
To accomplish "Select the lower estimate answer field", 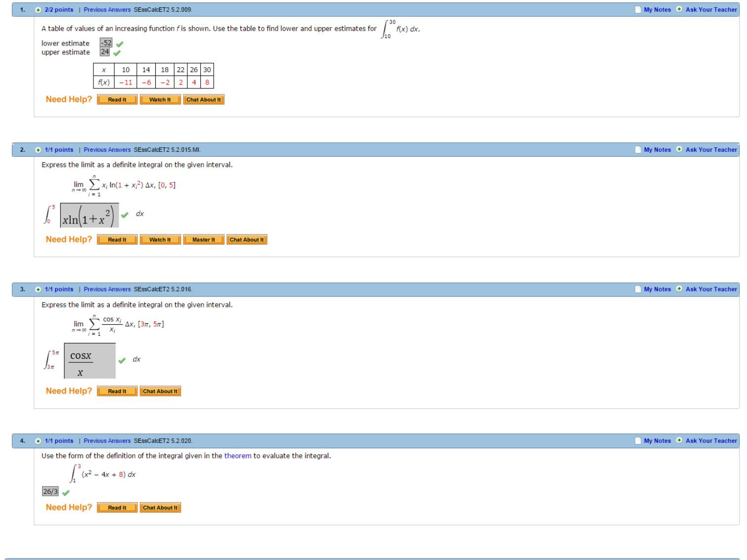I will click(105, 43).
